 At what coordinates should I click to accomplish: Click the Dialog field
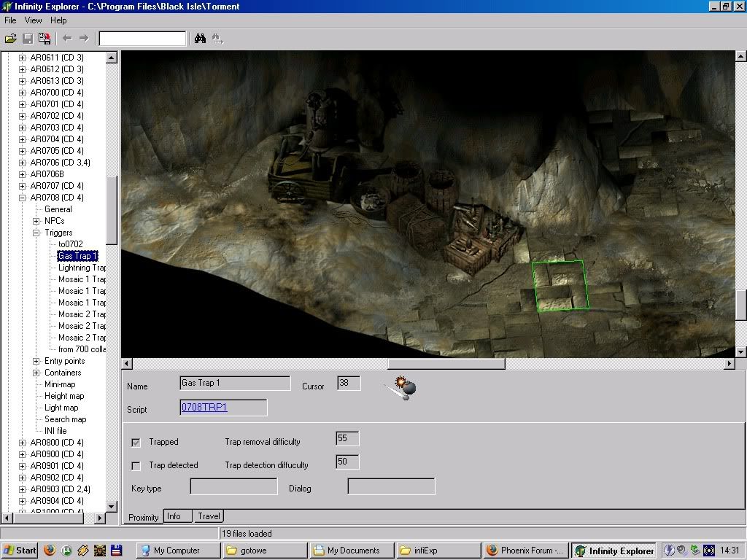392,486
